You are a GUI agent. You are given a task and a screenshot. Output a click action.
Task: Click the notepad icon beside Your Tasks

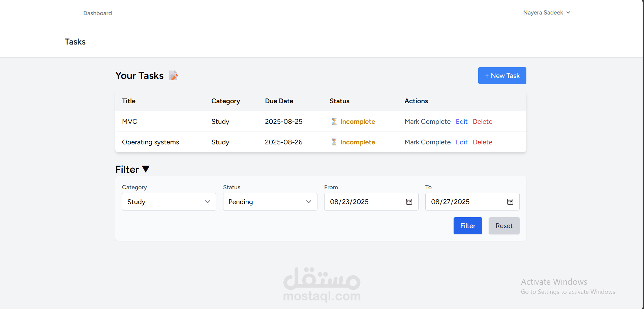173,76
